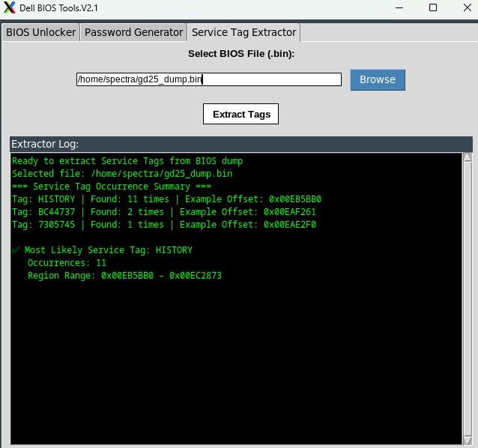This screenshot has height=448, width=478.
Task: Click the Extract Tags button
Action: pos(240,114)
